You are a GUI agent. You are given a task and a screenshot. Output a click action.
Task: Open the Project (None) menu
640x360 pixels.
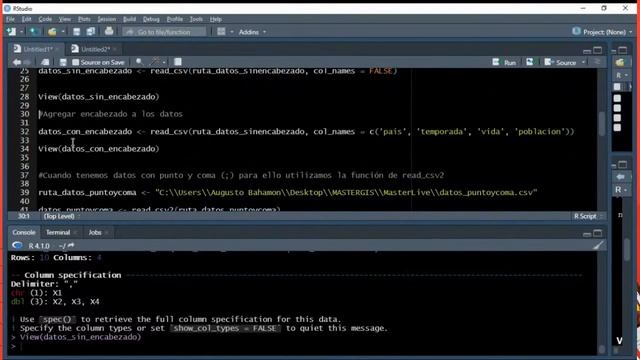click(x=602, y=32)
